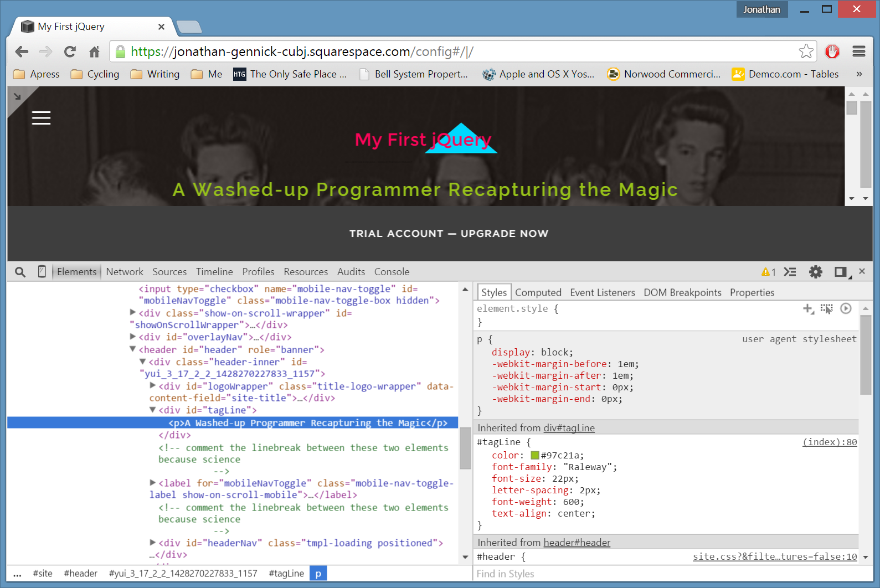This screenshot has height=588, width=880.
Task: Switch to the Audits panel
Action: [x=351, y=272]
